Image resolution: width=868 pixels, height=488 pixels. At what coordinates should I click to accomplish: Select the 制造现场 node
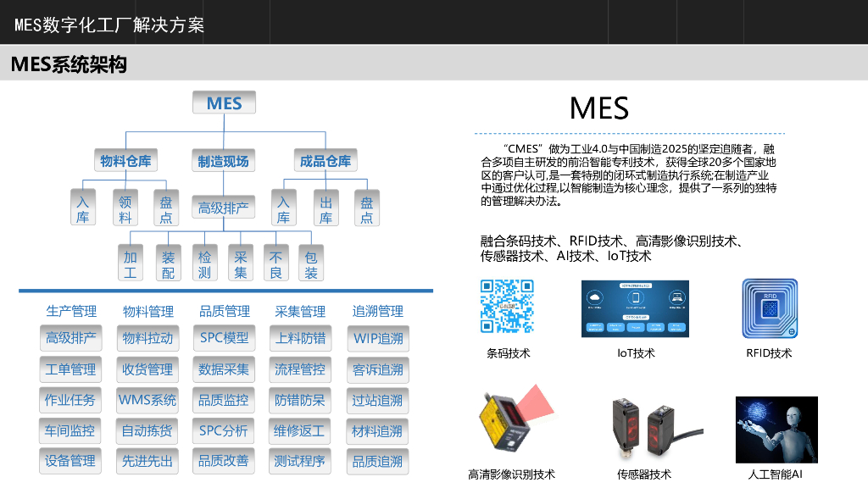point(223,161)
